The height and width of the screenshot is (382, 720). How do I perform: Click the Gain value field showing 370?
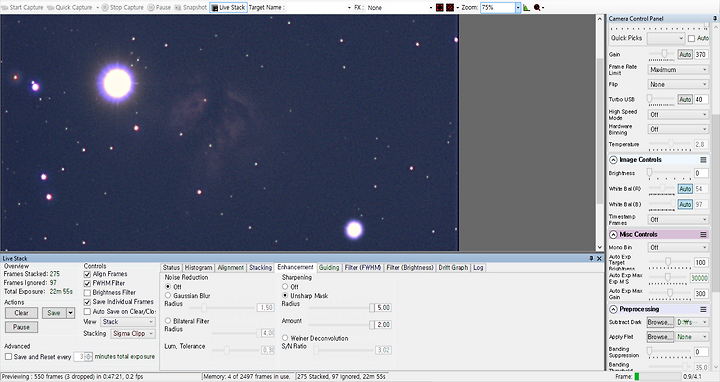point(701,55)
